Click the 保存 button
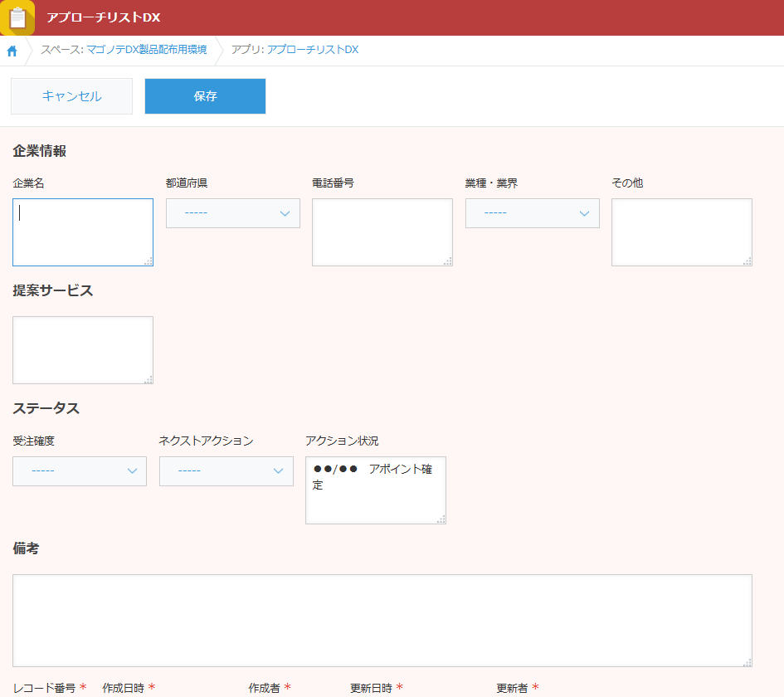 coord(205,96)
